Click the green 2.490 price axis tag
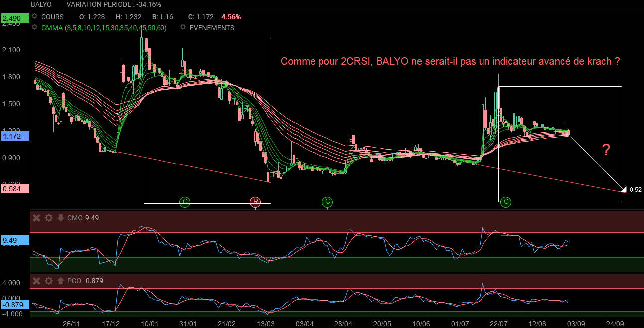This screenshot has width=644, height=328. pos(15,18)
